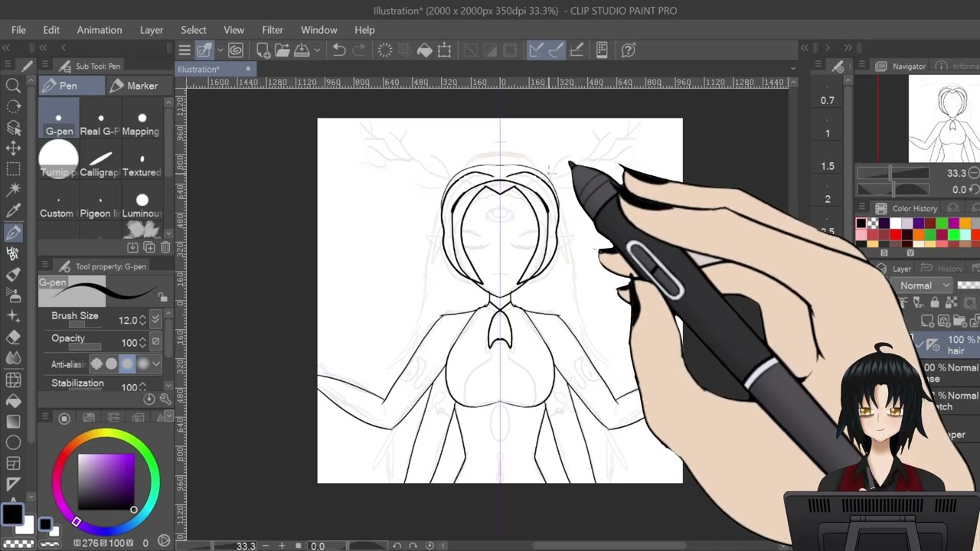
Task: Select the Gradient tool
Action: point(13,422)
